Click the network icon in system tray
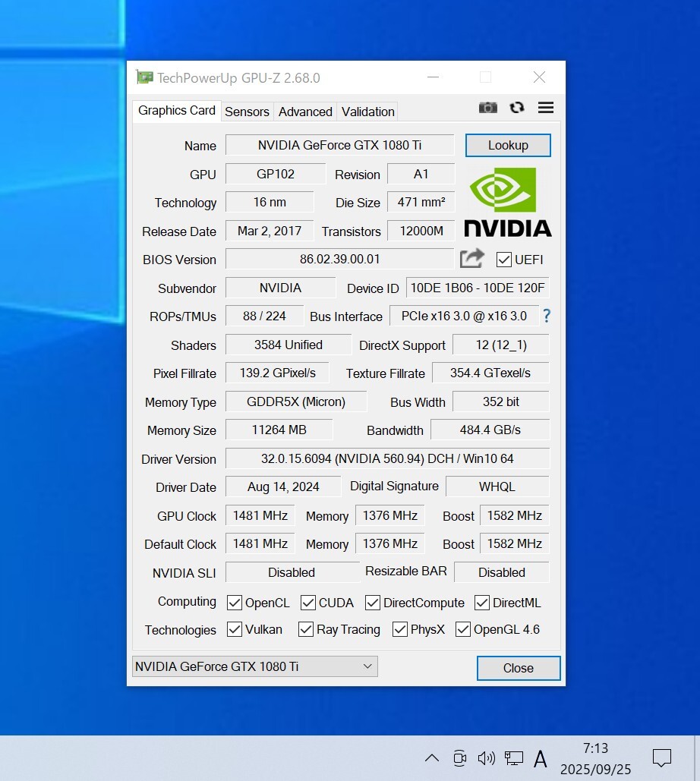Viewport: 700px width, 781px height. click(514, 757)
